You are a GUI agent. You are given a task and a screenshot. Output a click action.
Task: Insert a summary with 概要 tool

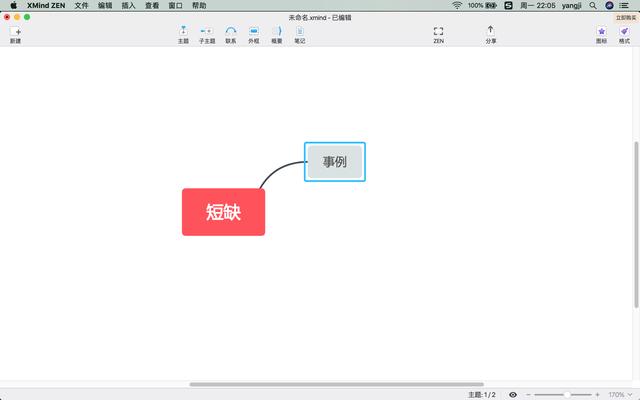277,35
